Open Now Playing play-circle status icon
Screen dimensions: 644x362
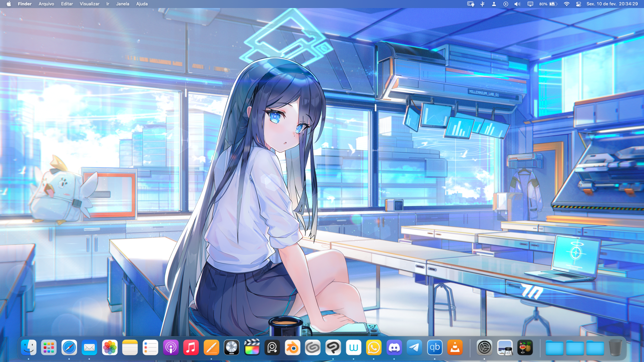pos(505,4)
